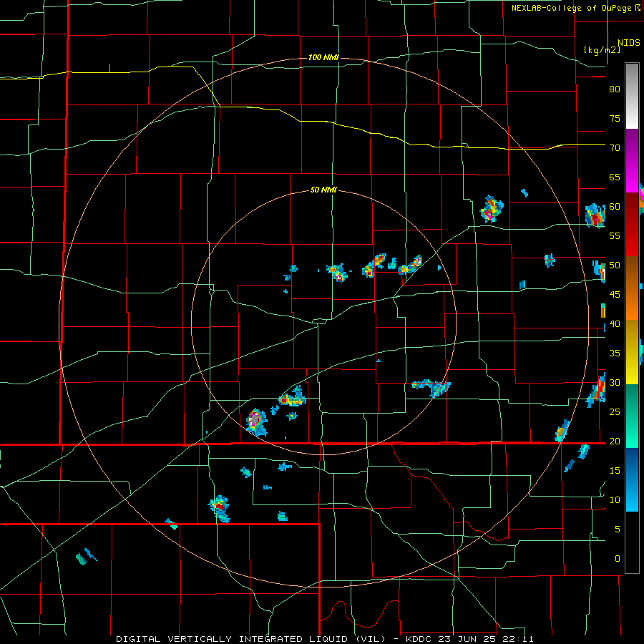Click the legend value 75

[x=615, y=118]
